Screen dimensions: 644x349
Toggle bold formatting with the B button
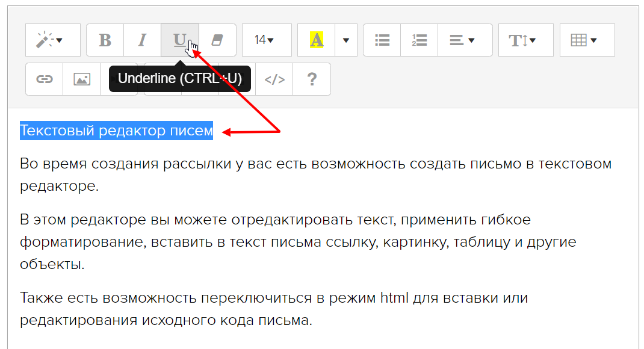click(105, 40)
